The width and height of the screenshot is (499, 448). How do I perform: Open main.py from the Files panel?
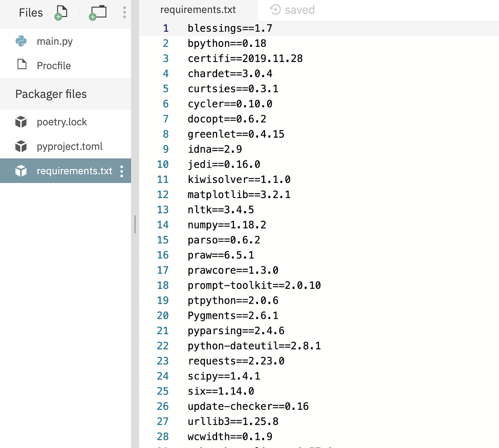tap(55, 41)
